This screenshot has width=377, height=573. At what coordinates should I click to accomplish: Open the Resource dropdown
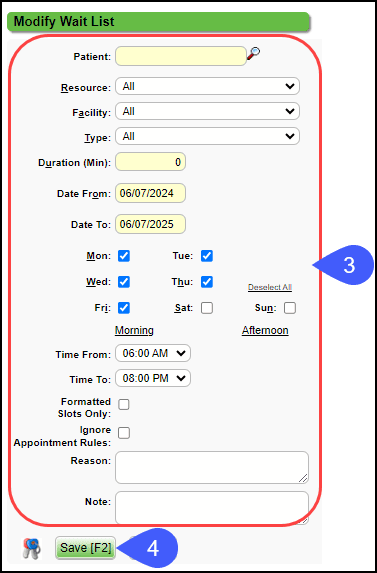207,86
